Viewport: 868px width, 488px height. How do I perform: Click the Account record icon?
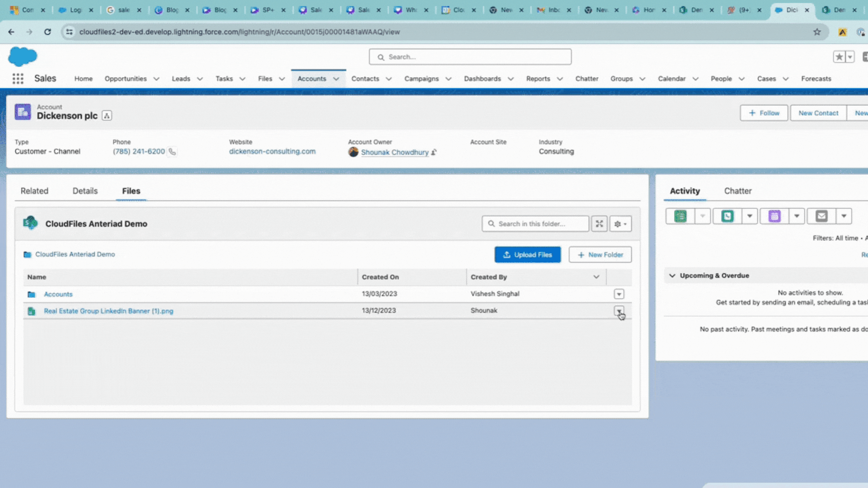coord(23,112)
